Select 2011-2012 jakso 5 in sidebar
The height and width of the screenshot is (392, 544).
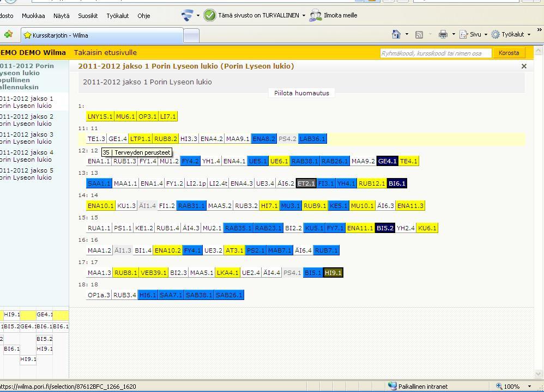(26, 174)
